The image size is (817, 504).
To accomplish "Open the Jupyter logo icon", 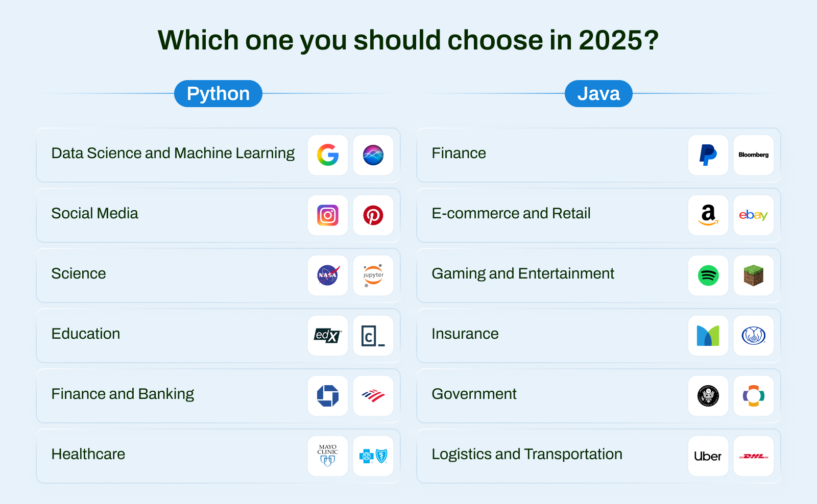I will [x=373, y=275].
